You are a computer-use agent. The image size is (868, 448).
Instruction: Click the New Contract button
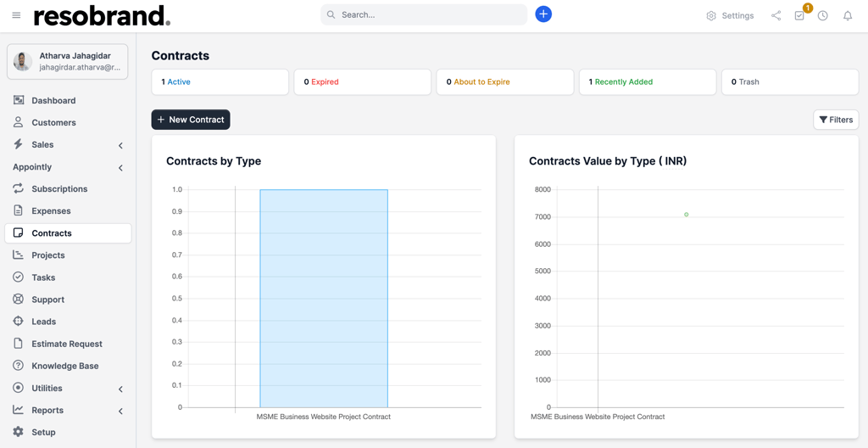[x=191, y=120]
